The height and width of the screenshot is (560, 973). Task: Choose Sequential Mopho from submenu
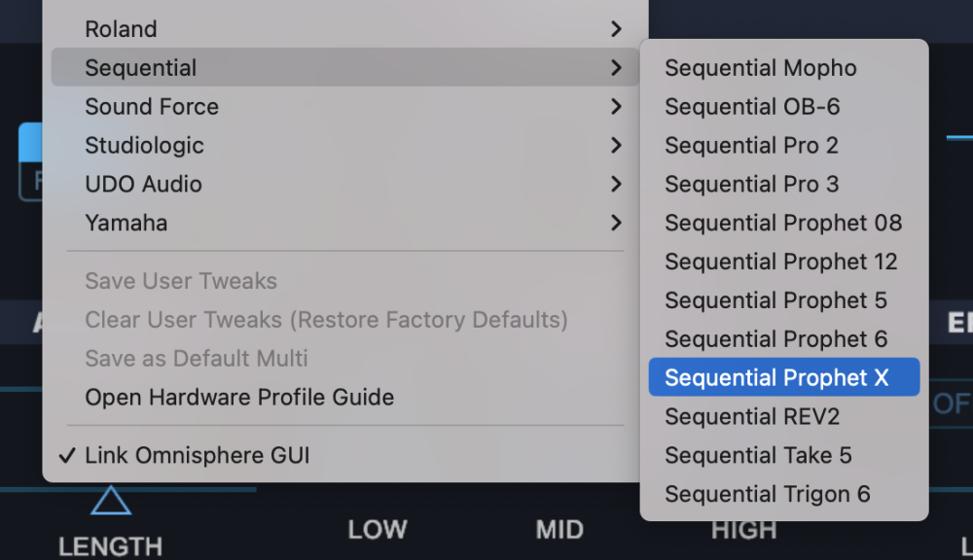[x=760, y=68]
